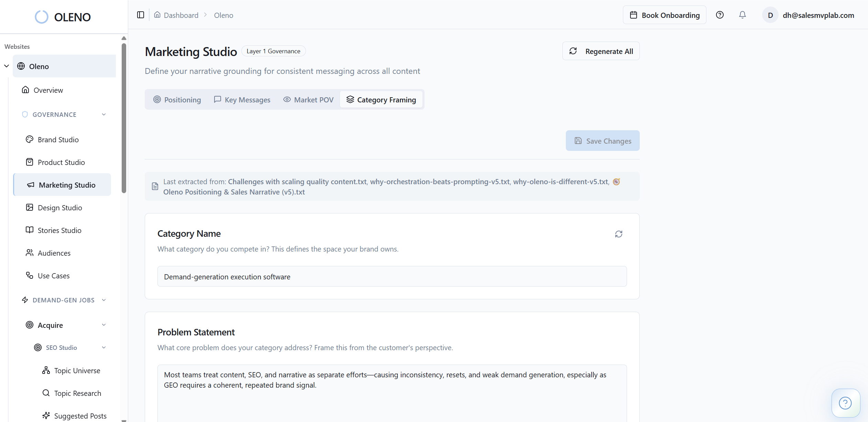Click the Dashboard home icon in breadcrumb

157,15
